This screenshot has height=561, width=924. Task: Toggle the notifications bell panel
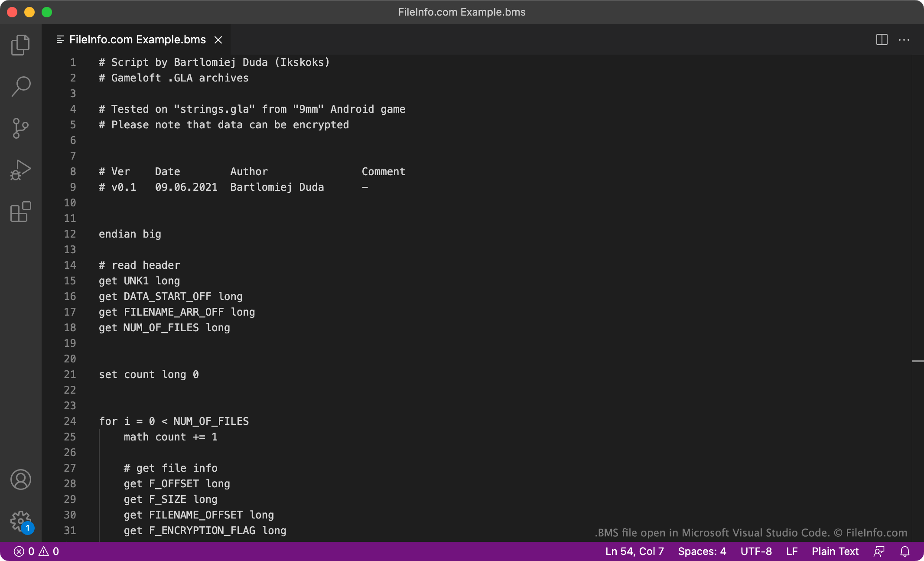905,551
